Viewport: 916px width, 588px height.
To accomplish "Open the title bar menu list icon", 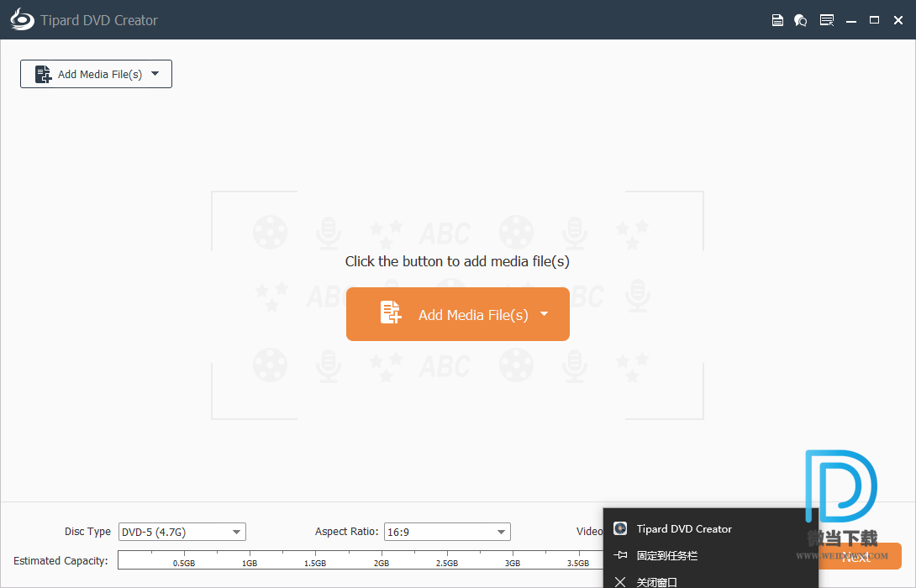I will [x=827, y=20].
